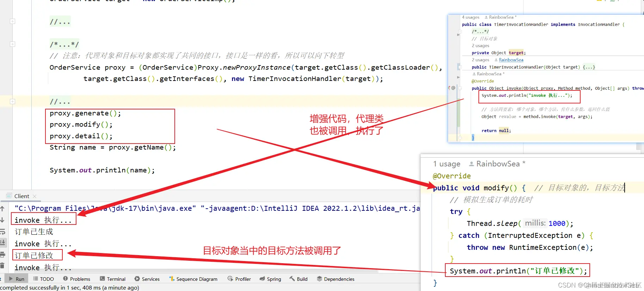
Task: Click 'public void modify()' method signature
Action: (475, 188)
